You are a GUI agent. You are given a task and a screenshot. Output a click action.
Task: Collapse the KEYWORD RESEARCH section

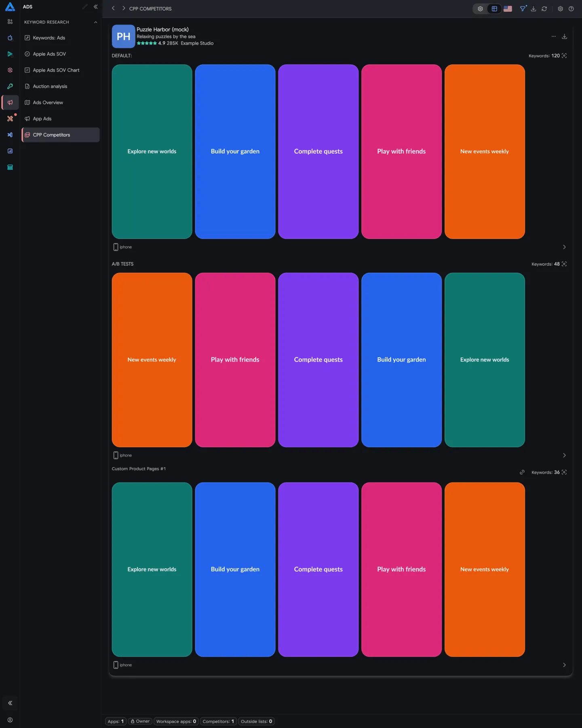tap(95, 22)
